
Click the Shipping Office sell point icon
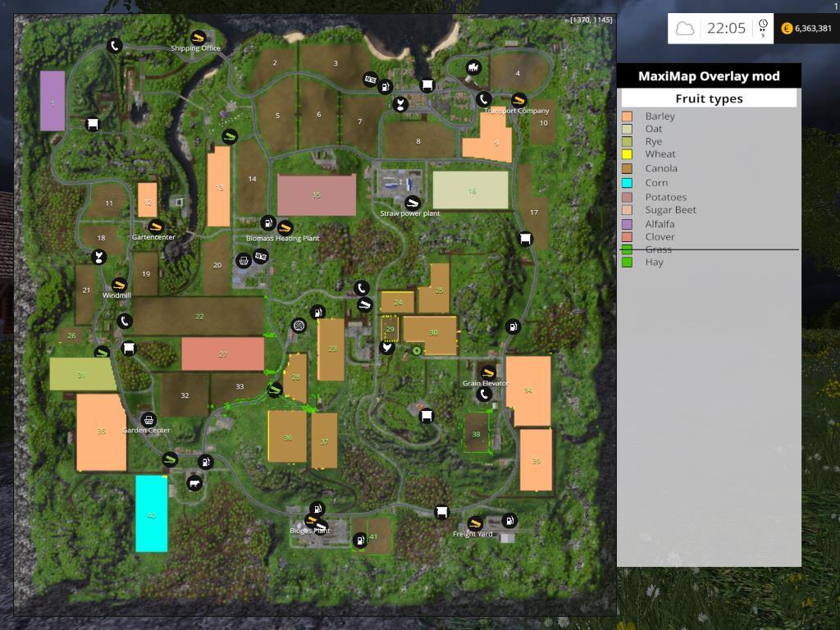pos(198,38)
